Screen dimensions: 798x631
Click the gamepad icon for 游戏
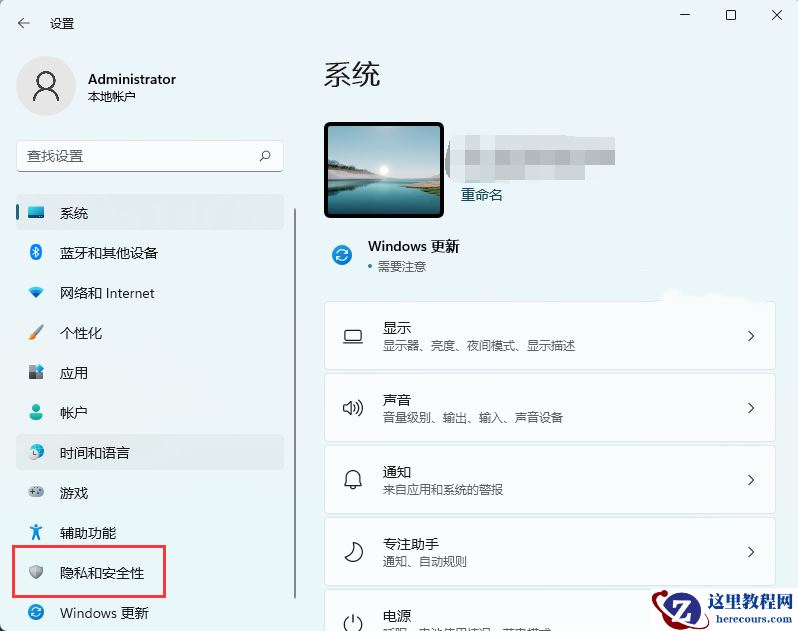point(36,492)
